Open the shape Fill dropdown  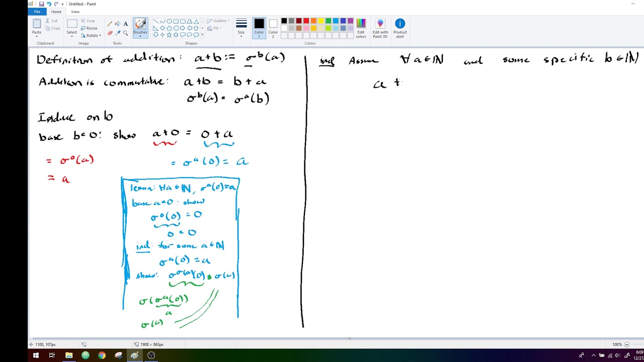tap(215, 28)
